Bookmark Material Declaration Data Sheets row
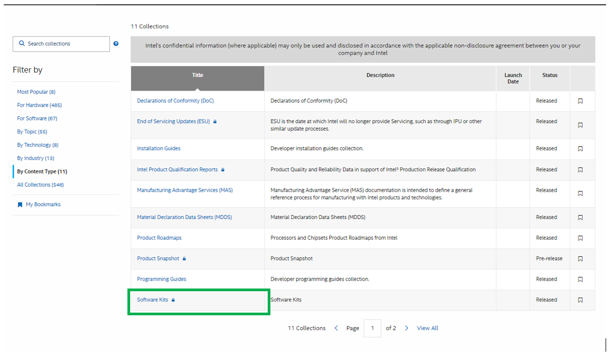Viewport: 612px width, 364px height. [x=580, y=217]
